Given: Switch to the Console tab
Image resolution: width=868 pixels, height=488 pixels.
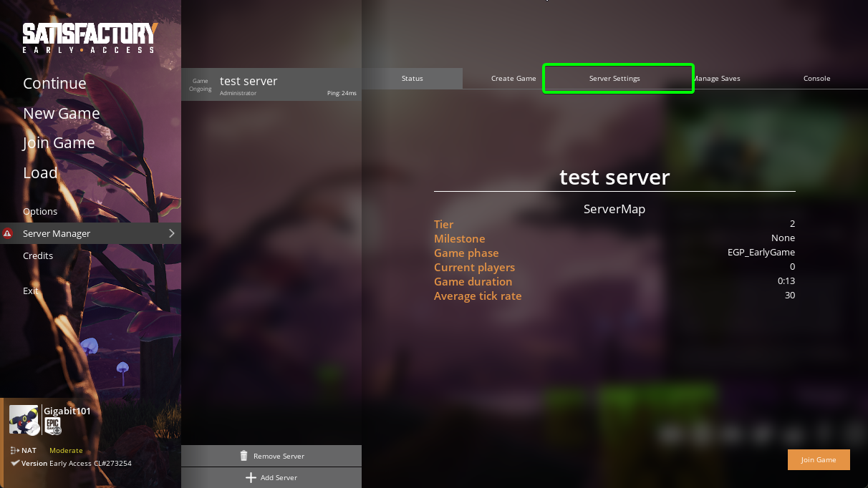Looking at the screenshot, I should pyautogui.click(x=816, y=78).
